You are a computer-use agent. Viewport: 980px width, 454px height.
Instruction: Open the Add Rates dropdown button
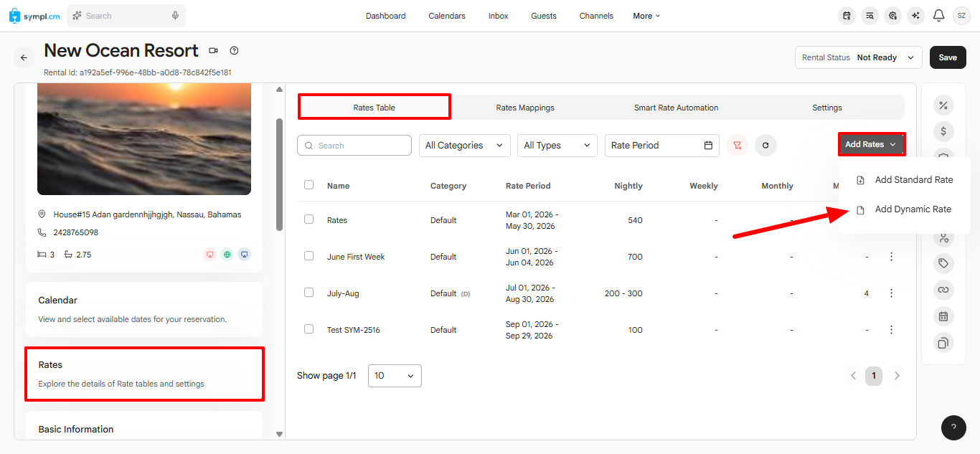point(871,144)
